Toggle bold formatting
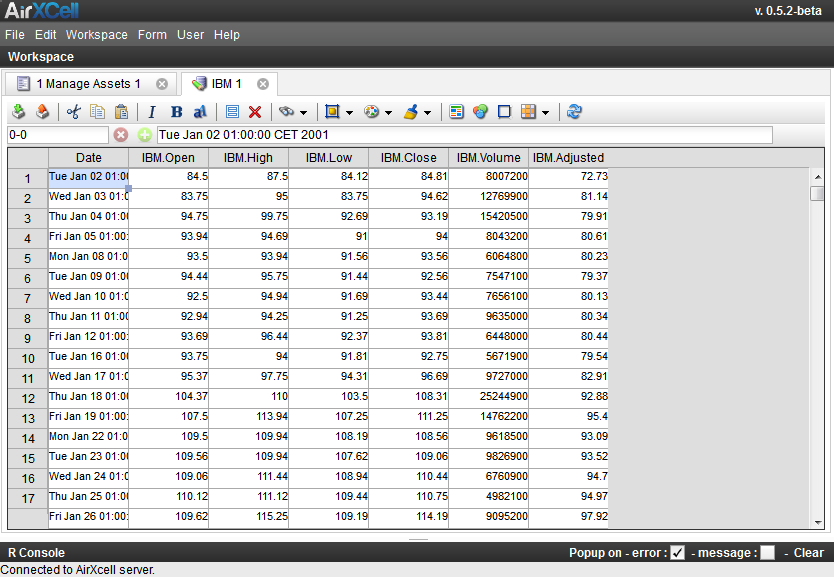This screenshot has width=834, height=577. click(177, 112)
